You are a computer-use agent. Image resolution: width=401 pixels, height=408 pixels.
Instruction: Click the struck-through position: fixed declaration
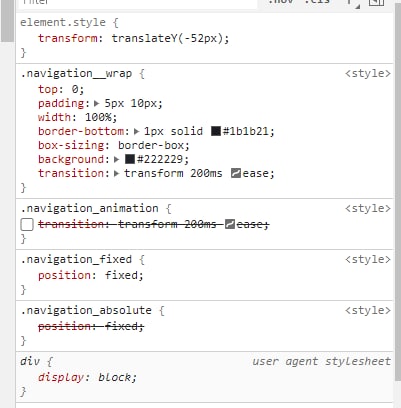91,326
